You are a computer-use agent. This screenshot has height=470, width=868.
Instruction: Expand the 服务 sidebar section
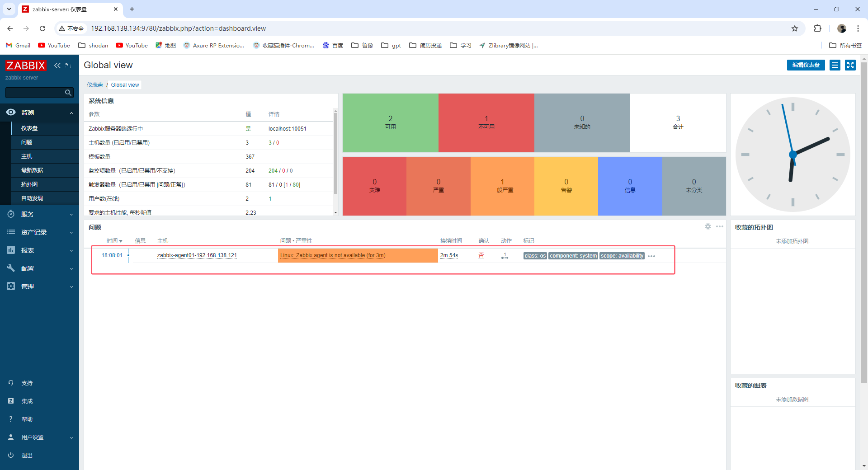click(39, 214)
